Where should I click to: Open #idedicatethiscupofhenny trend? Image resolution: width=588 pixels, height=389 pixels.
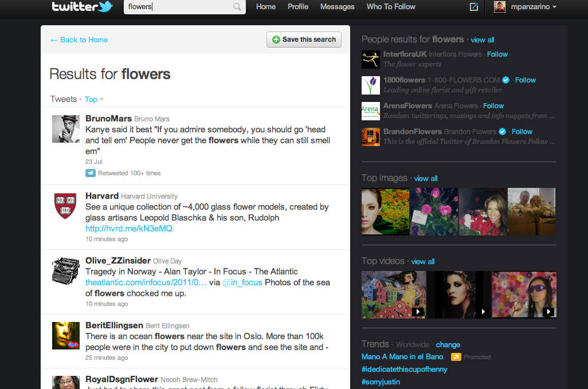pyautogui.click(x=404, y=369)
